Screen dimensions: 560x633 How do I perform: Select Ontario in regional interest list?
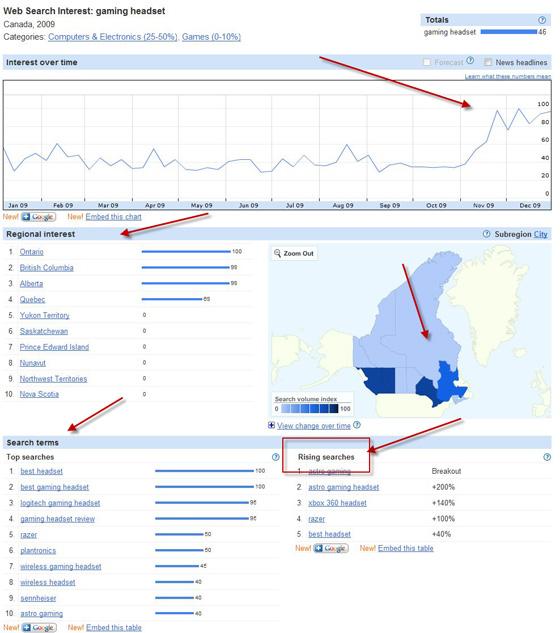tap(31, 252)
